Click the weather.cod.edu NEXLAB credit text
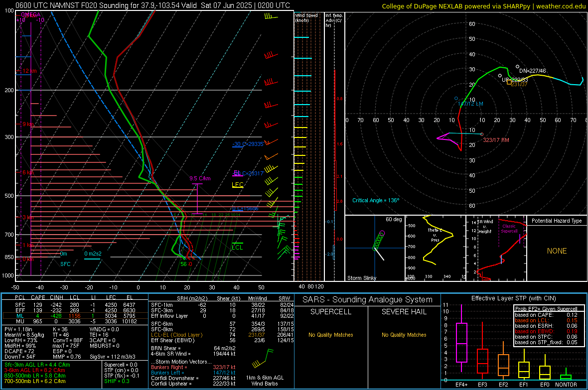This screenshot has height=390, width=588. (483, 6)
